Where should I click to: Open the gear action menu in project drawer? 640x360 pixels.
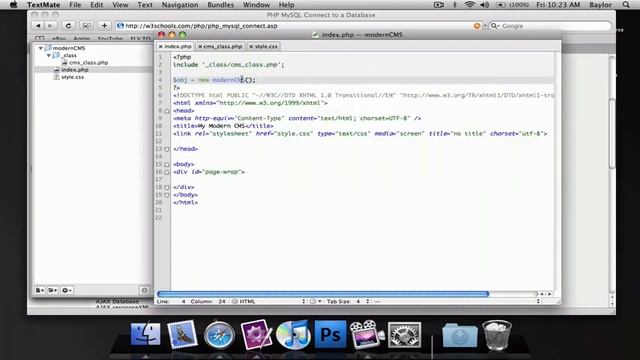point(67,290)
